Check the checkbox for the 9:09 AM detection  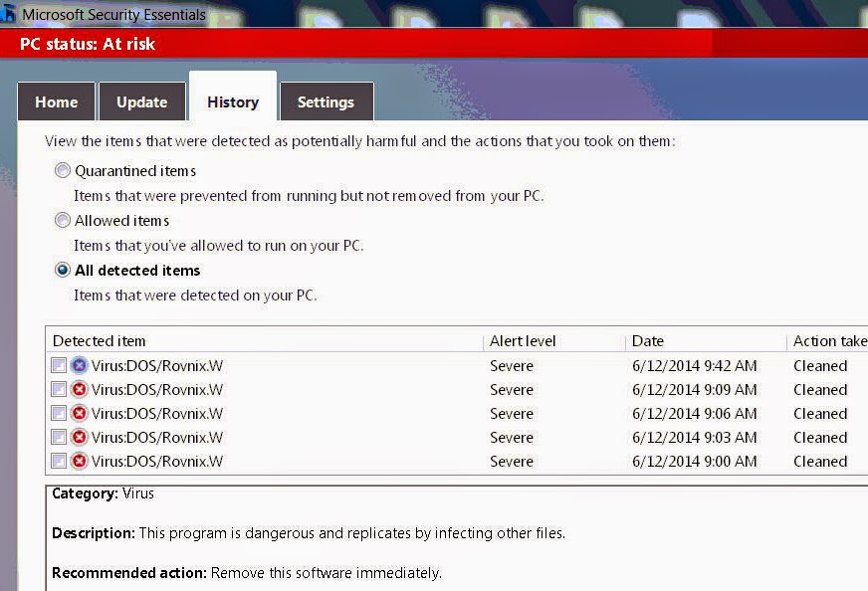[x=58, y=389]
